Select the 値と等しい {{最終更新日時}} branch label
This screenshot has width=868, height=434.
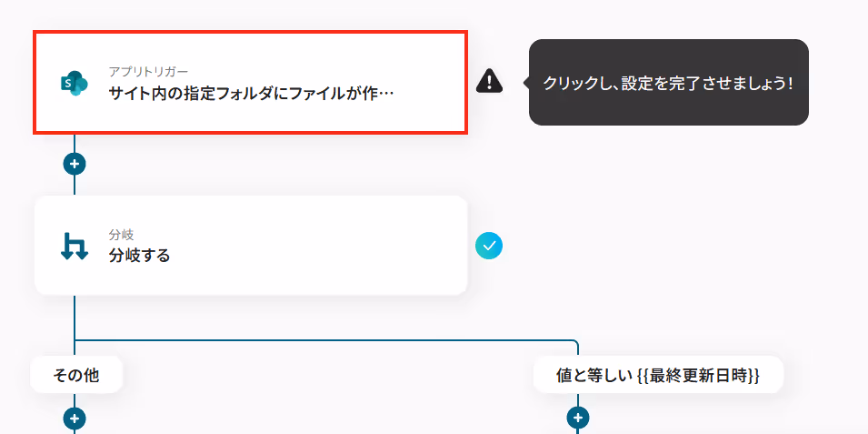click(x=658, y=375)
